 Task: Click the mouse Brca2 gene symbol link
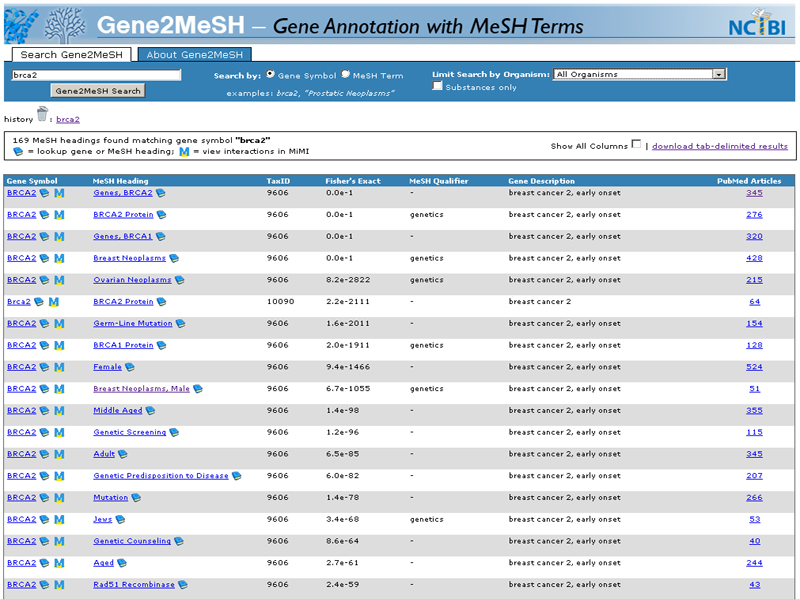coord(19,302)
